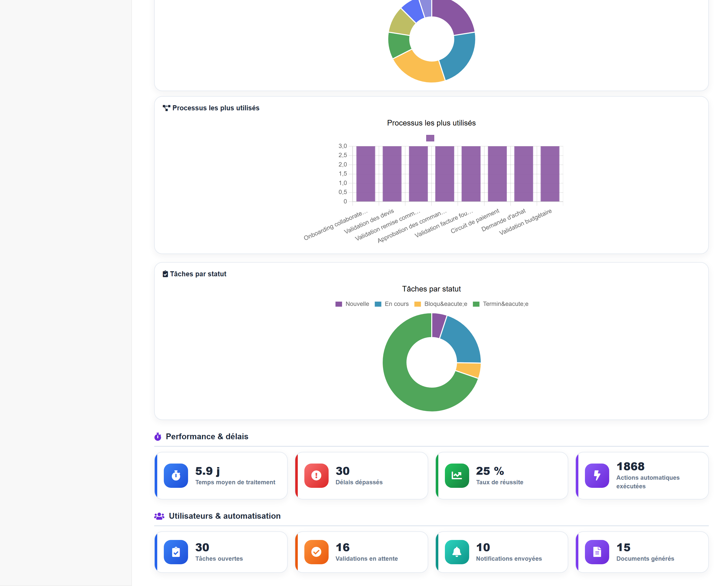The height and width of the screenshot is (586, 728).
Task: Click the Onboarding collaborateur bar
Action: pos(366,174)
